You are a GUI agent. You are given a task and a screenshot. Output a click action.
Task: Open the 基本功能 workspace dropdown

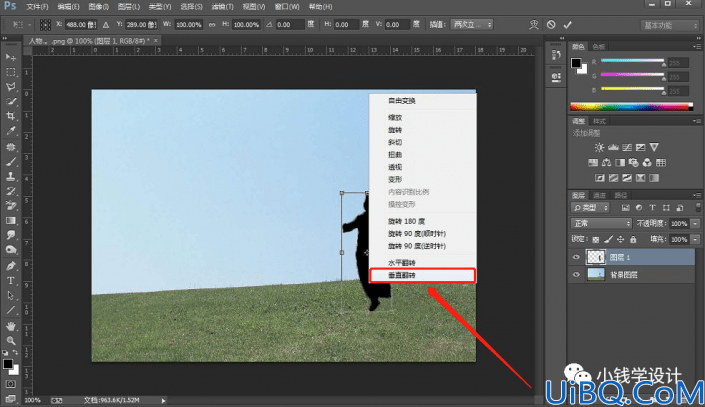(x=669, y=25)
